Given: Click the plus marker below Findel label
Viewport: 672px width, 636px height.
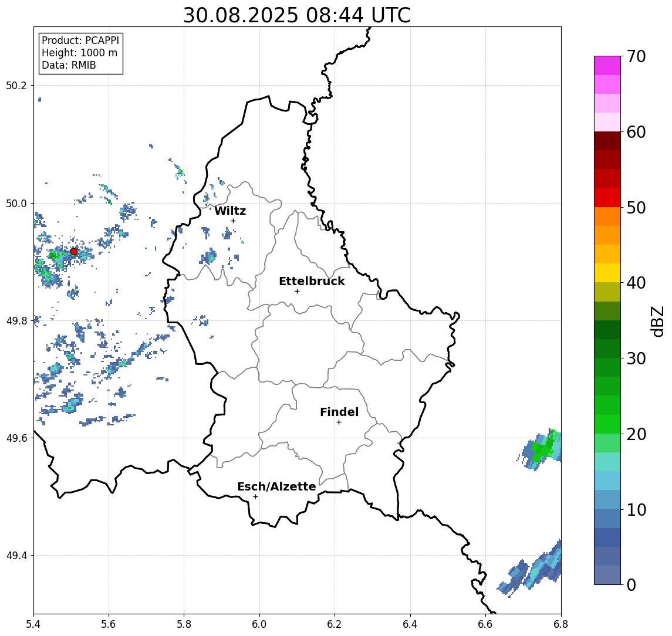Looking at the screenshot, I should point(339,422).
